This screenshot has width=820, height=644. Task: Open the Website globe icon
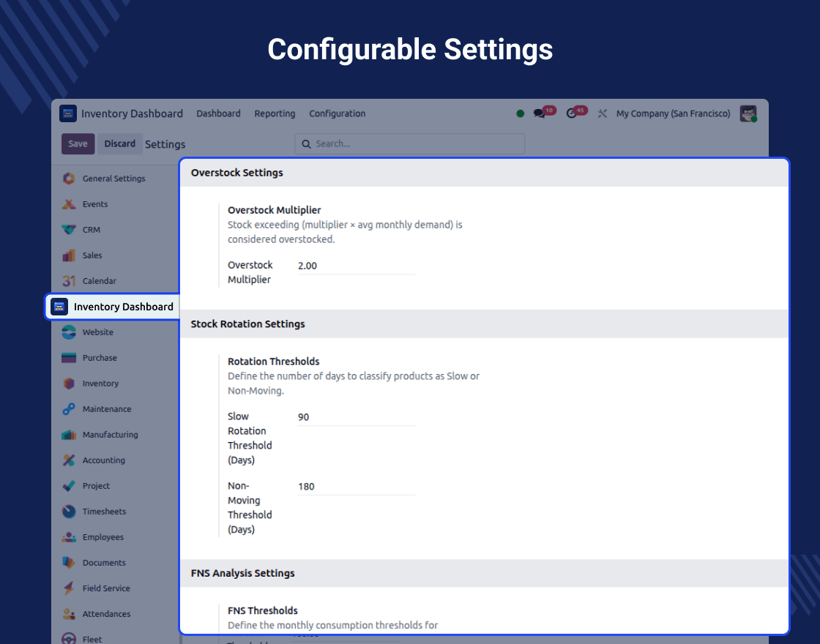(69, 332)
